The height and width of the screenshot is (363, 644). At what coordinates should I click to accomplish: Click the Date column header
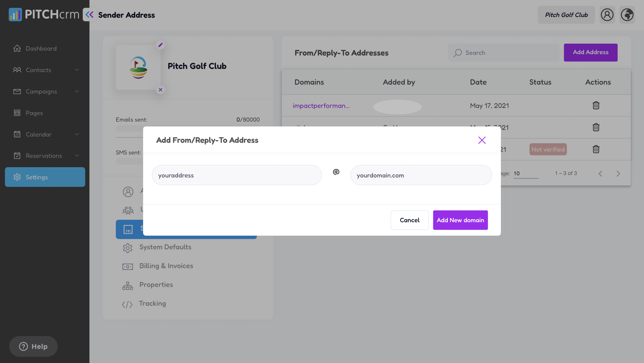click(478, 82)
